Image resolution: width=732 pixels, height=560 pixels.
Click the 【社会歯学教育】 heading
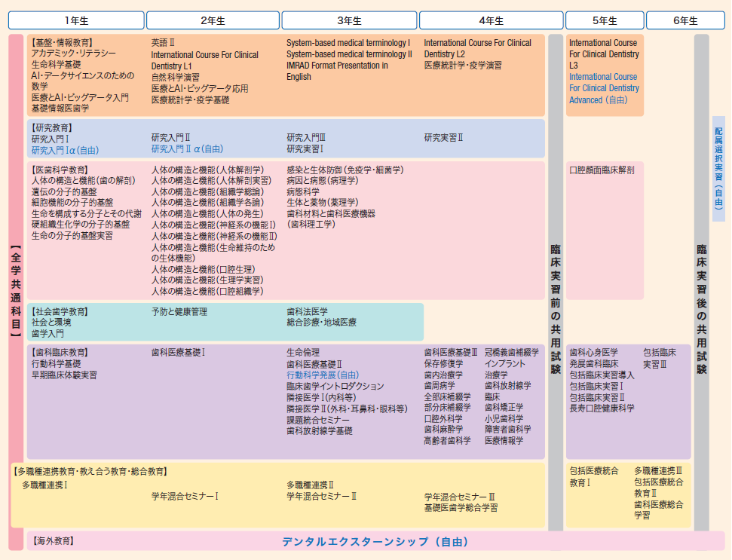[x=60, y=312]
